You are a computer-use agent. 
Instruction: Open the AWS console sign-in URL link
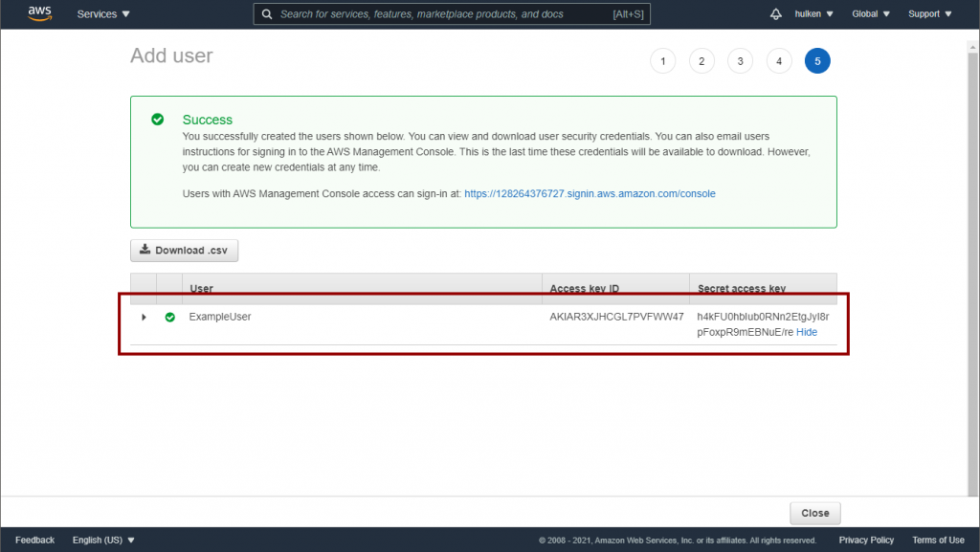(x=590, y=193)
